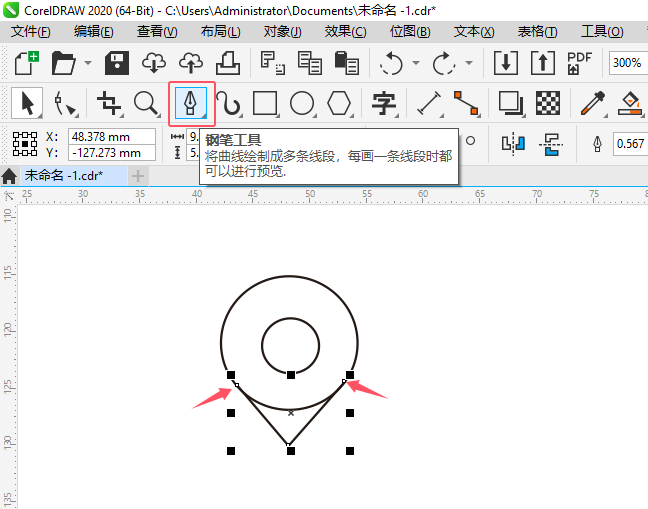This screenshot has width=648, height=509.
Task: Select the Dimension line tool
Action: pos(429,103)
